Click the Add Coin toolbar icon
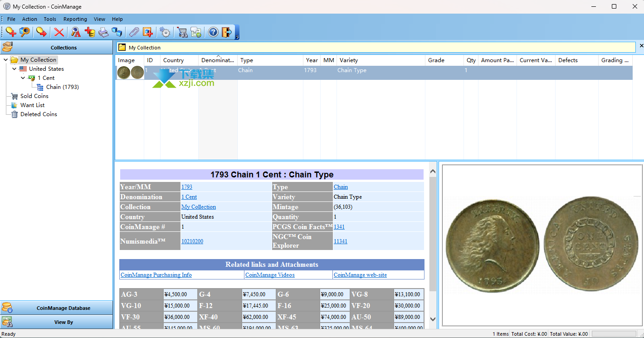644x338 pixels. coord(11,32)
